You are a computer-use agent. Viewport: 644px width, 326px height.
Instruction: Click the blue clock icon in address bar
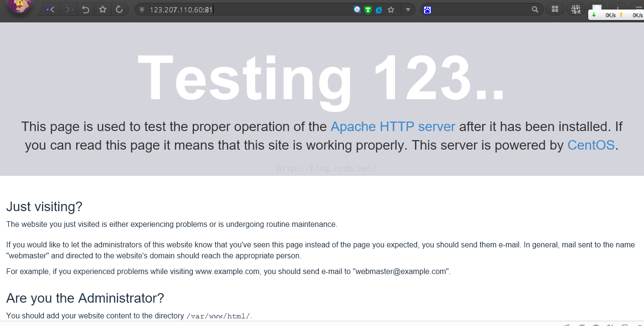(x=357, y=10)
